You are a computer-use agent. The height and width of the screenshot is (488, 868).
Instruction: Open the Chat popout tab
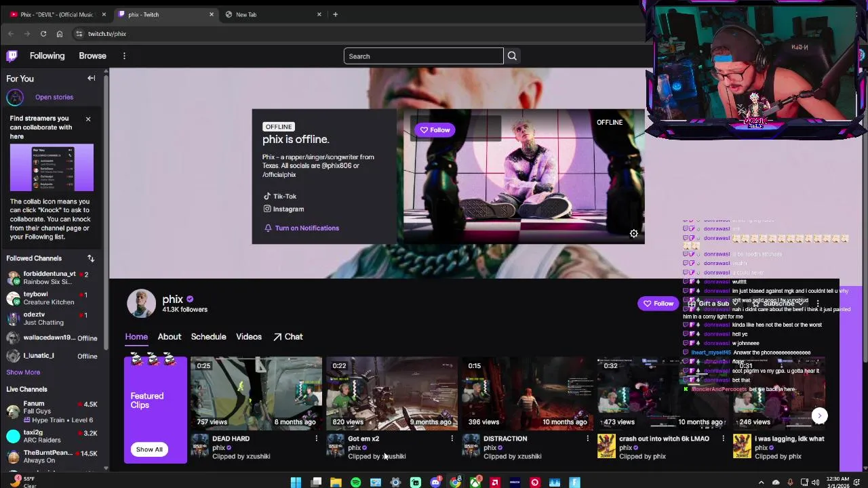tap(288, 337)
